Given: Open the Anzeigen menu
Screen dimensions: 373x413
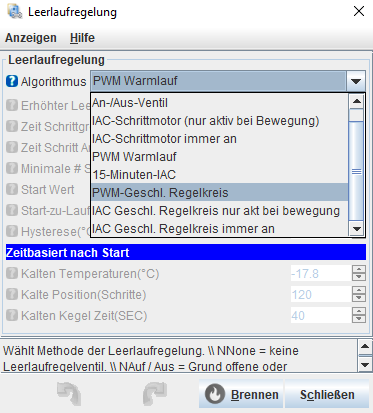Looking at the screenshot, I should tap(31, 38).
